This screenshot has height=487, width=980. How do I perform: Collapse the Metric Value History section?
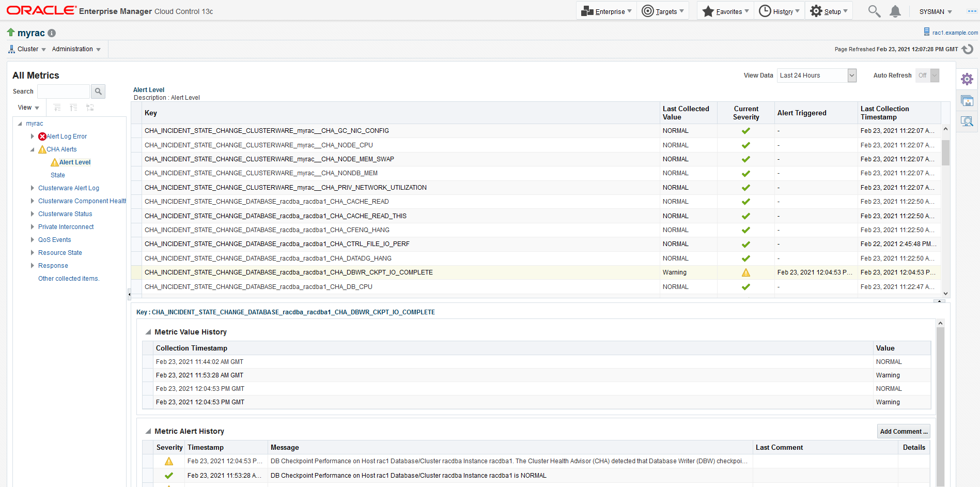coord(148,332)
